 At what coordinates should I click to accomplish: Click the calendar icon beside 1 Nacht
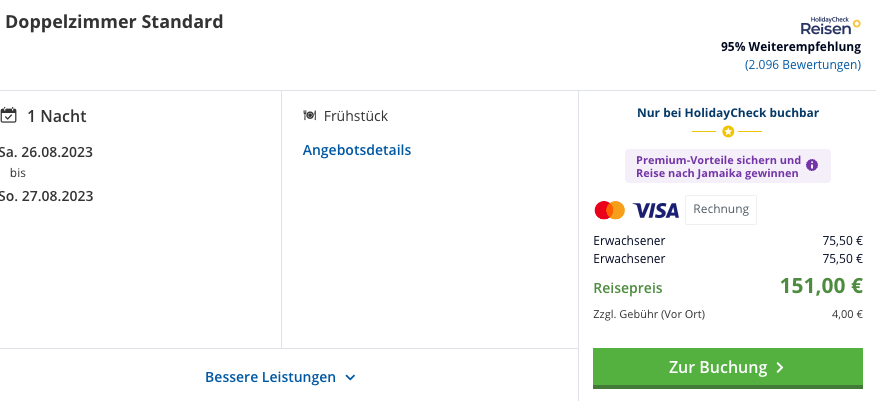(x=8, y=116)
